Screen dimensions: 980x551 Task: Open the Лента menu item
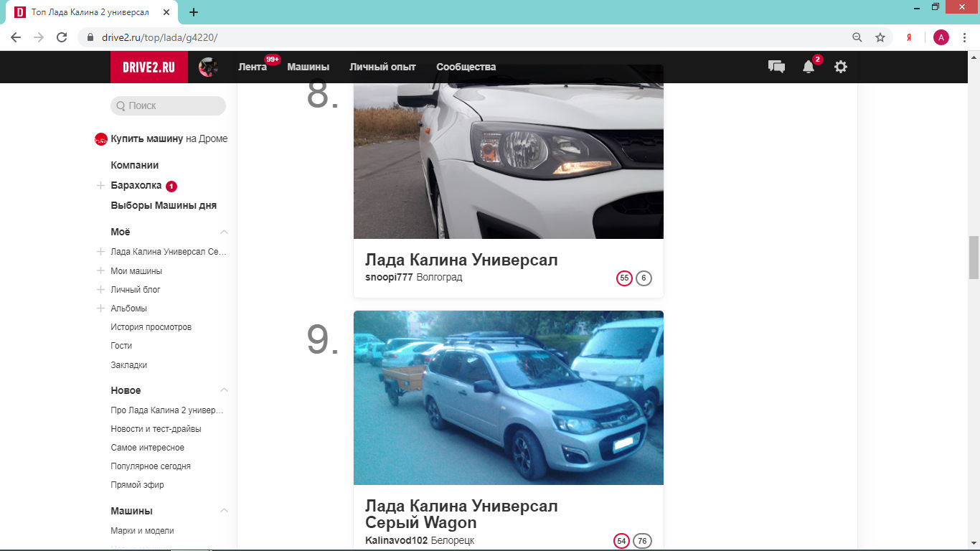pyautogui.click(x=253, y=67)
